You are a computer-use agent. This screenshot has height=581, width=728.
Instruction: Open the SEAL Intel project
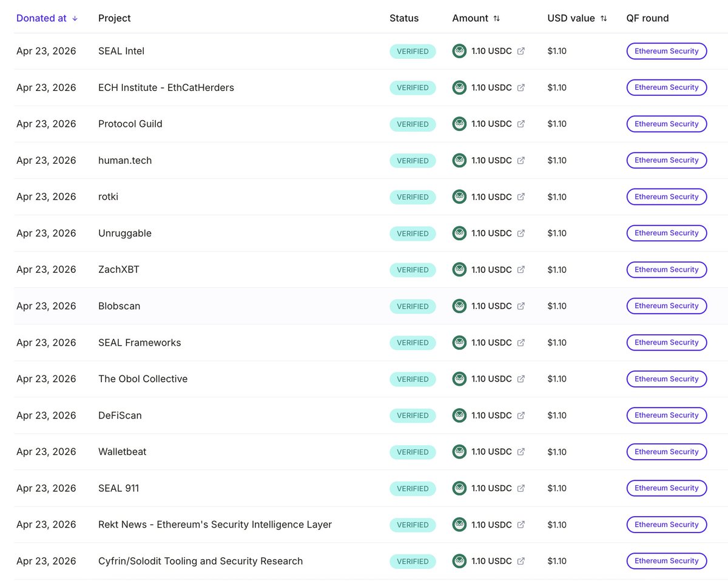coord(121,51)
